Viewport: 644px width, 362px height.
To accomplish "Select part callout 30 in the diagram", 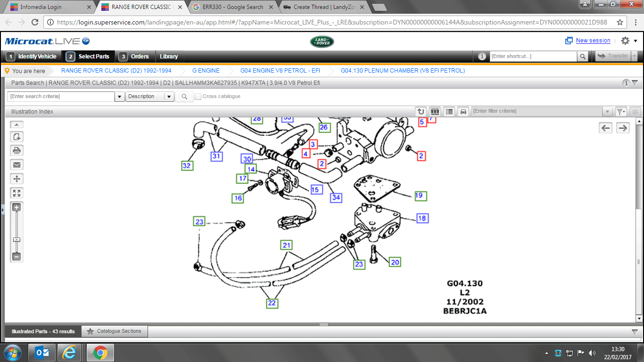I will 247,159.
